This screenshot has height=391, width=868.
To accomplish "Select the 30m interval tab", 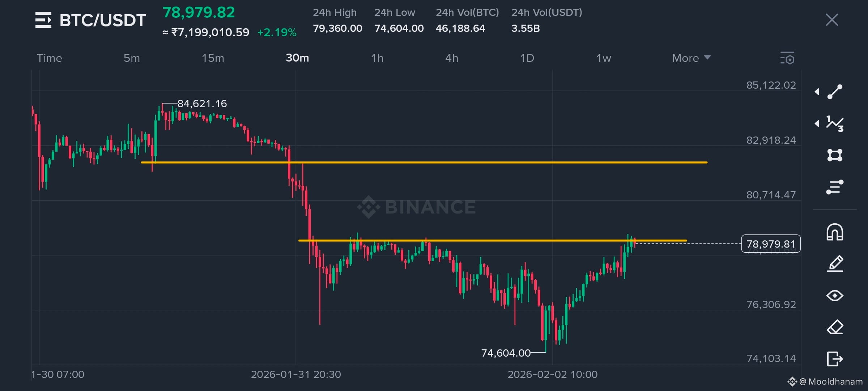I will 297,58.
